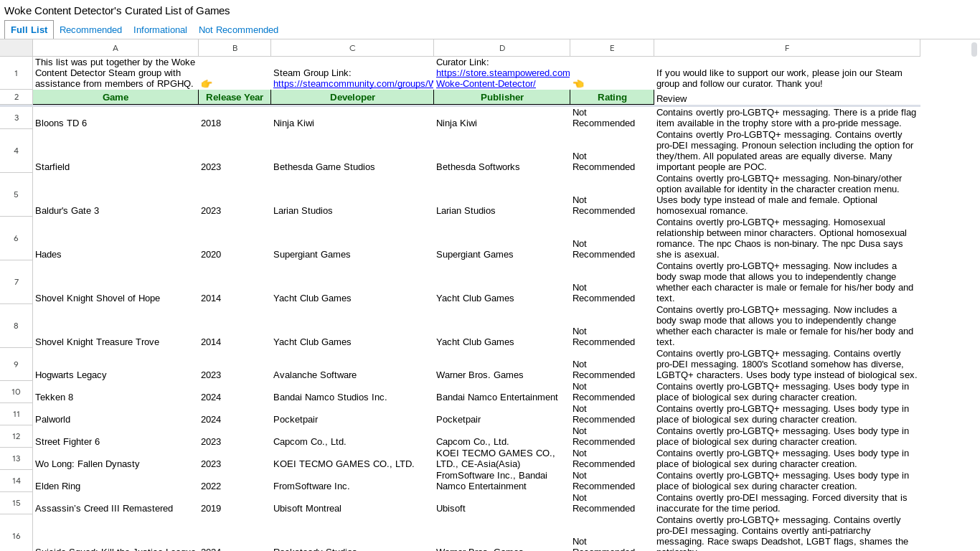This screenshot has height=551, width=980.
Task: Click release year 2020 for Hades
Action: (x=235, y=238)
